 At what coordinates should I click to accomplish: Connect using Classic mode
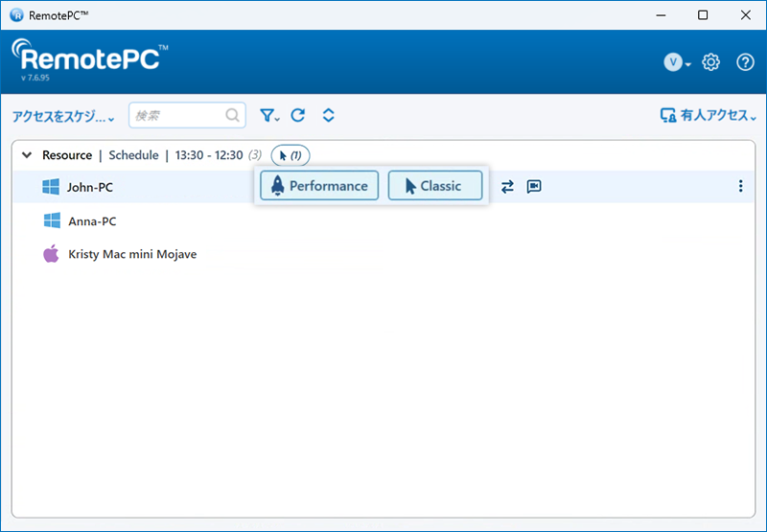click(x=435, y=185)
